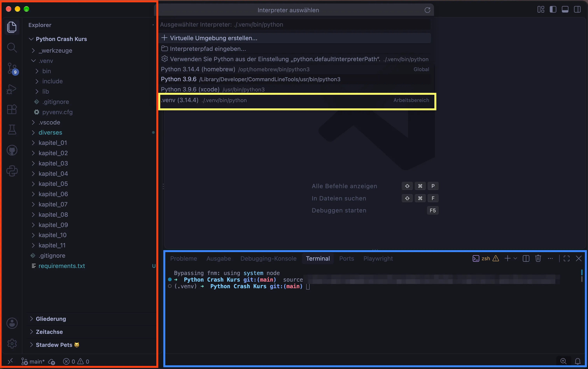Screen dimensions: 588x369
Task: Open errors and warnings status indicator
Action: (76, 361)
